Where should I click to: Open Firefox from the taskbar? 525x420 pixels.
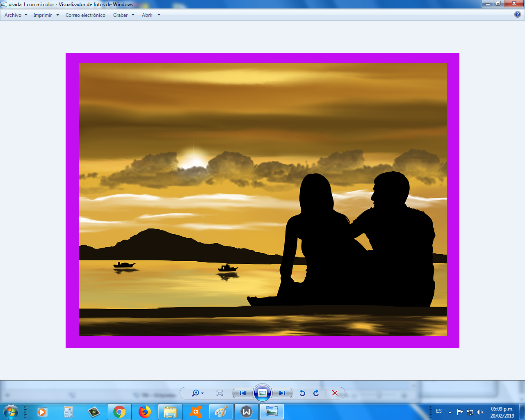[x=145, y=412]
